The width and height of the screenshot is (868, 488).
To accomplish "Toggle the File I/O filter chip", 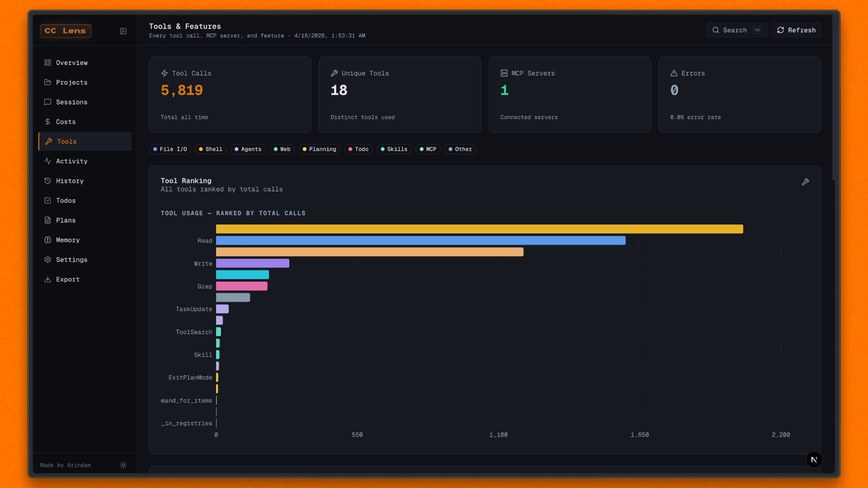I will coord(170,149).
